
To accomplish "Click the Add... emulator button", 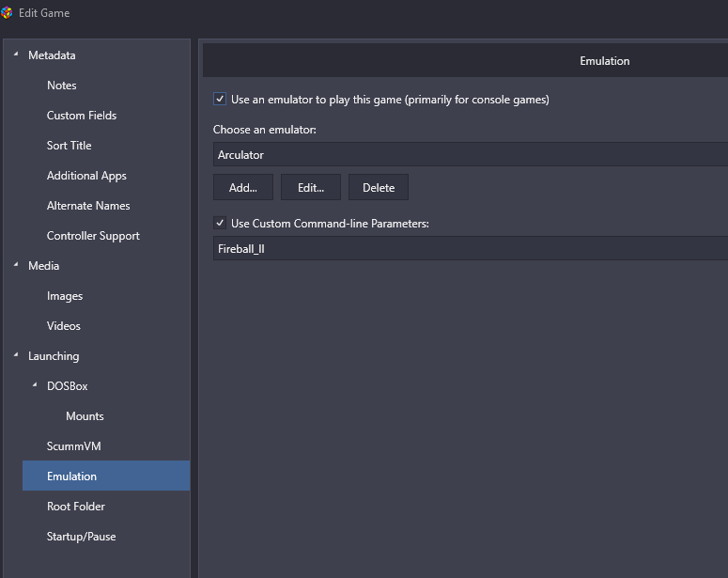I will coord(243,187).
